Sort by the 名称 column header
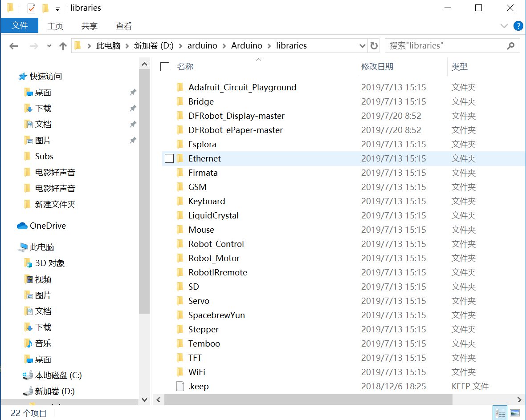 point(185,67)
